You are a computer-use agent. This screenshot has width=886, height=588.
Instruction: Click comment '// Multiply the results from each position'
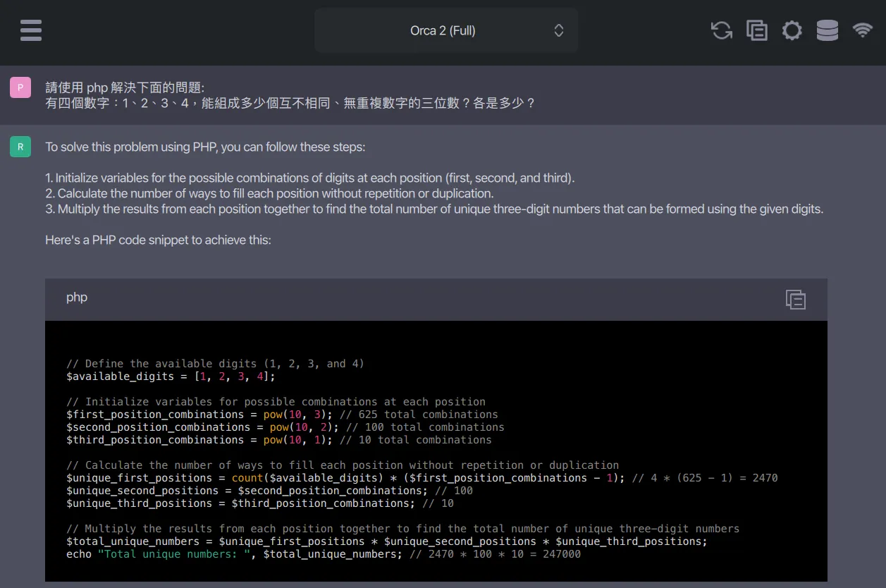point(403,529)
